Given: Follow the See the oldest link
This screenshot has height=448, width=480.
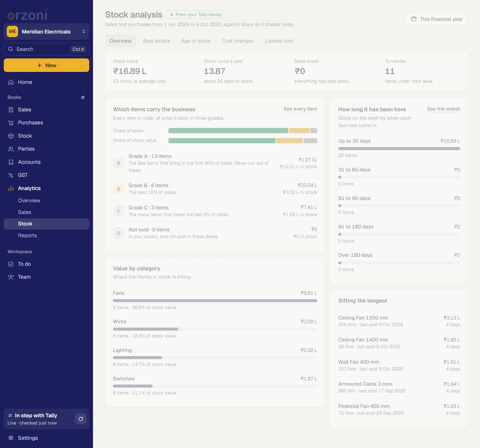Looking at the screenshot, I should click(x=443, y=109).
